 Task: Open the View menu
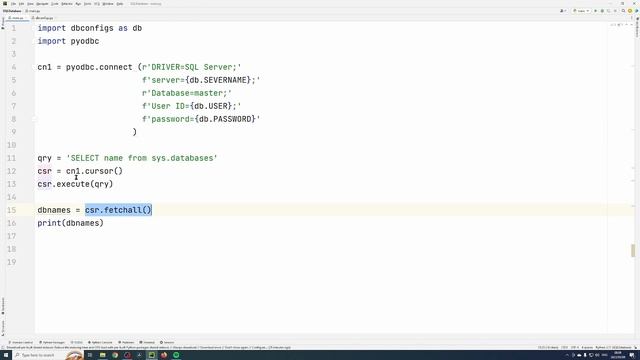tap(30, 4)
